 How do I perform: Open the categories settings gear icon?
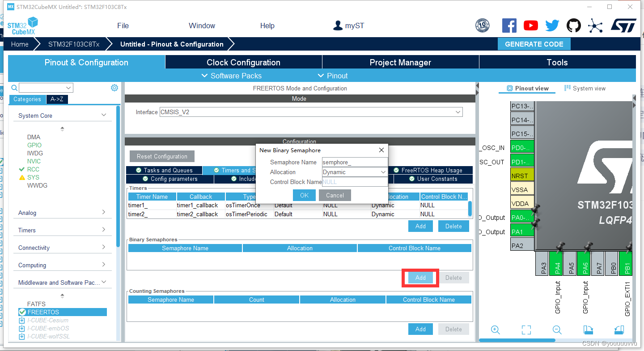click(114, 88)
